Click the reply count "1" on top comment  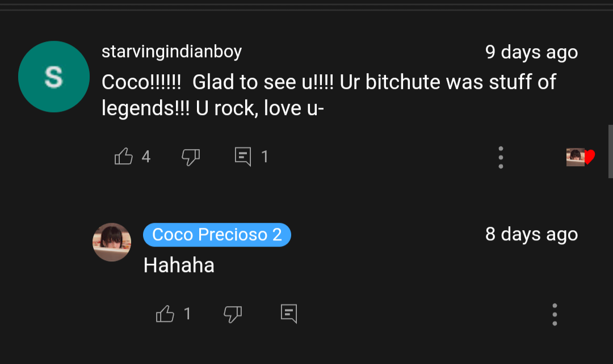[264, 156]
